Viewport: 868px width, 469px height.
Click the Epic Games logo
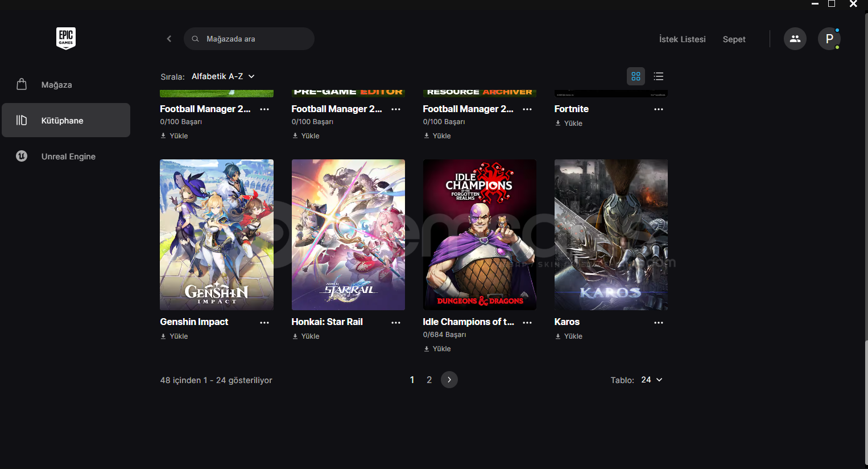(66, 39)
